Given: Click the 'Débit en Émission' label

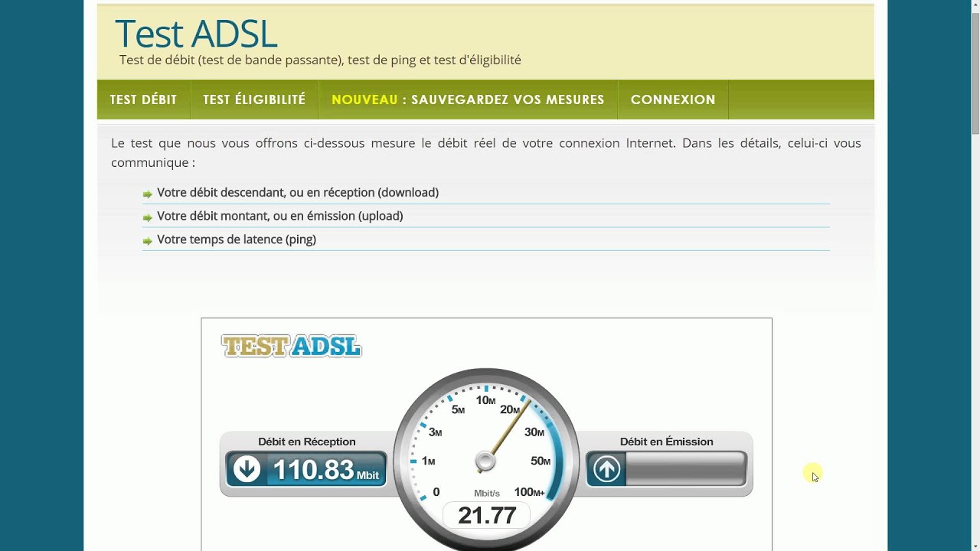Looking at the screenshot, I should [x=666, y=442].
